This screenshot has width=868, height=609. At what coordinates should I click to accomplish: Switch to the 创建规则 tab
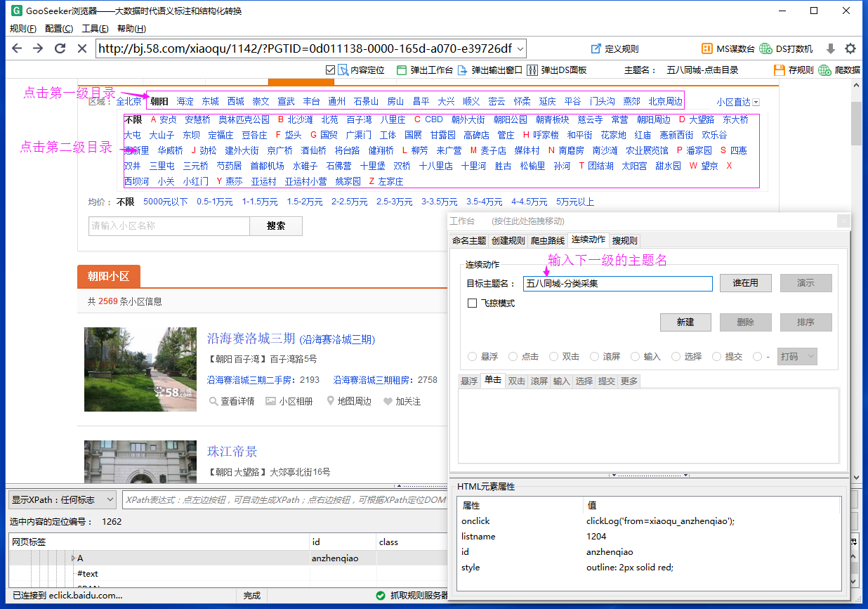pos(508,240)
